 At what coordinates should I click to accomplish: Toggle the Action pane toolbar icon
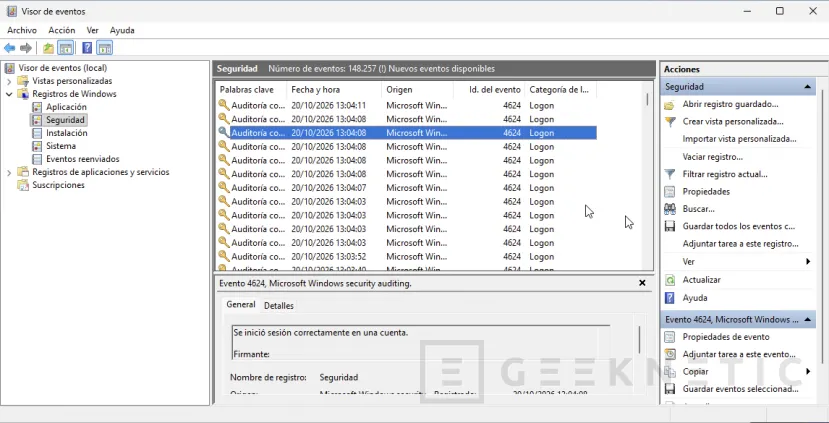(105, 48)
